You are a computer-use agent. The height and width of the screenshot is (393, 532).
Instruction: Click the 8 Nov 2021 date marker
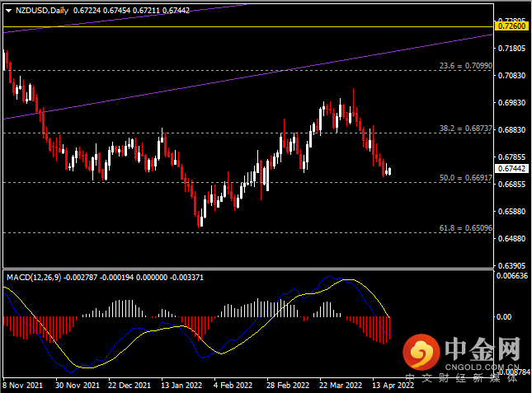coord(23,385)
